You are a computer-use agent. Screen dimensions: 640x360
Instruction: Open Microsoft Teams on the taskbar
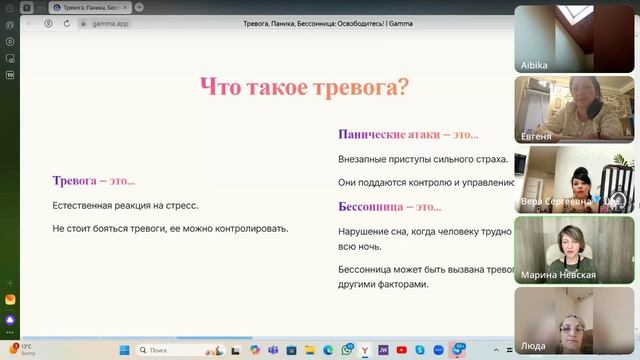coord(273,350)
